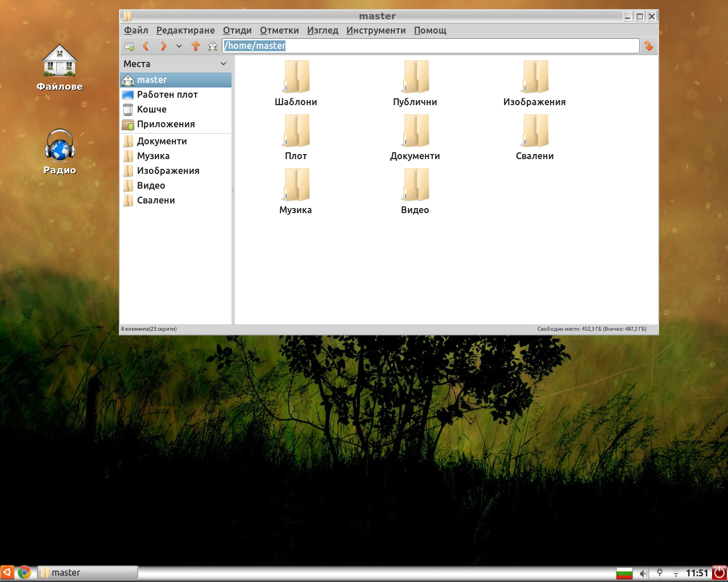Click the volume speaker tray icon
Image resolution: width=728 pixels, height=582 pixels.
pos(643,573)
